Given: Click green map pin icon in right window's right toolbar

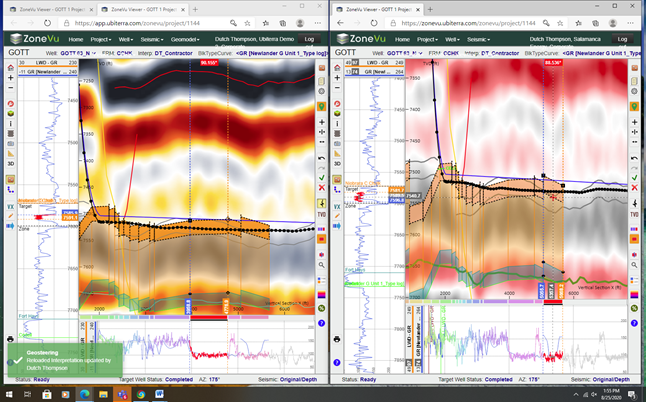Looking at the screenshot, I should coord(634,107).
